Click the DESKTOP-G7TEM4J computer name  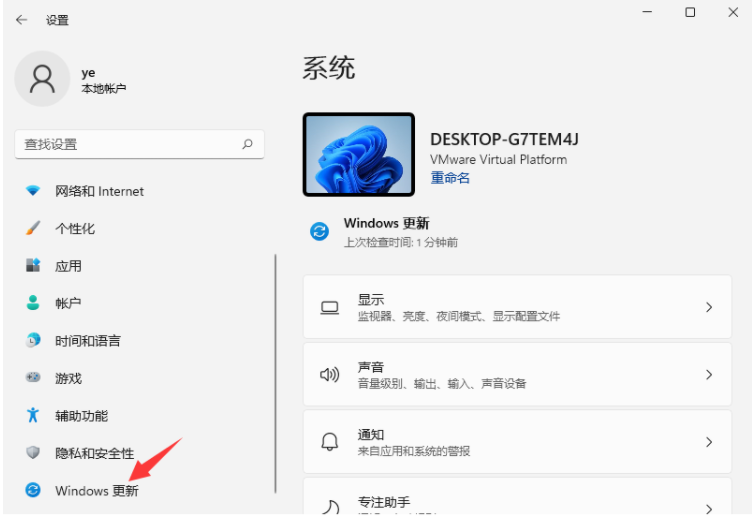click(504, 139)
